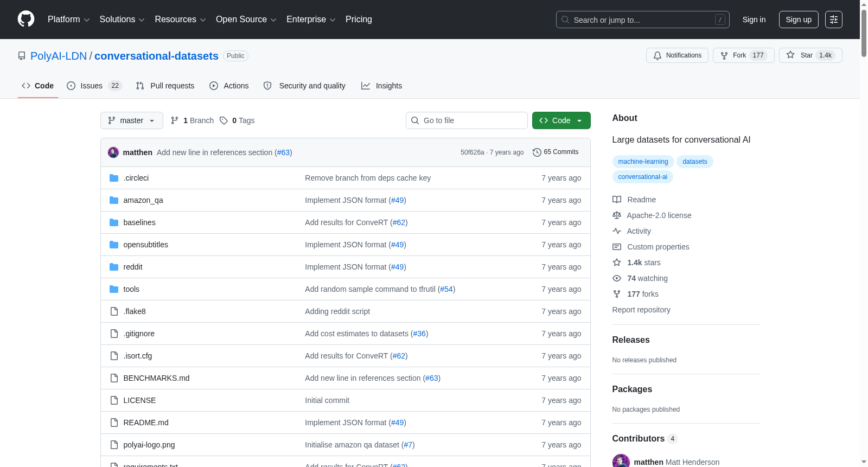The height and width of the screenshot is (467, 868).
Task: Select the Code tab
Action: pyautogui.click(x=38, y=86)
